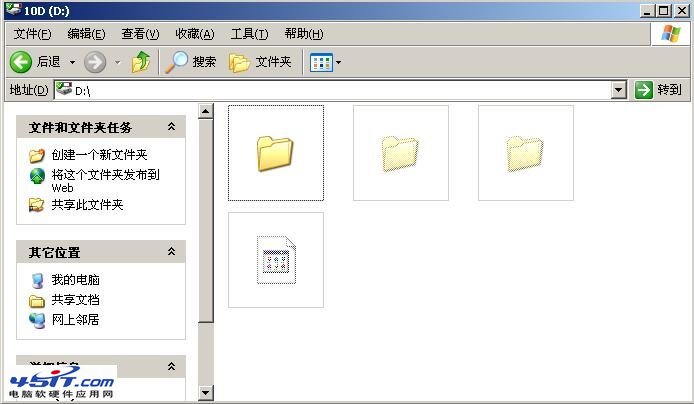Collapse the Other Places (其它位置) panel
The height and width of the screenshot is (404, 694).
171,252
